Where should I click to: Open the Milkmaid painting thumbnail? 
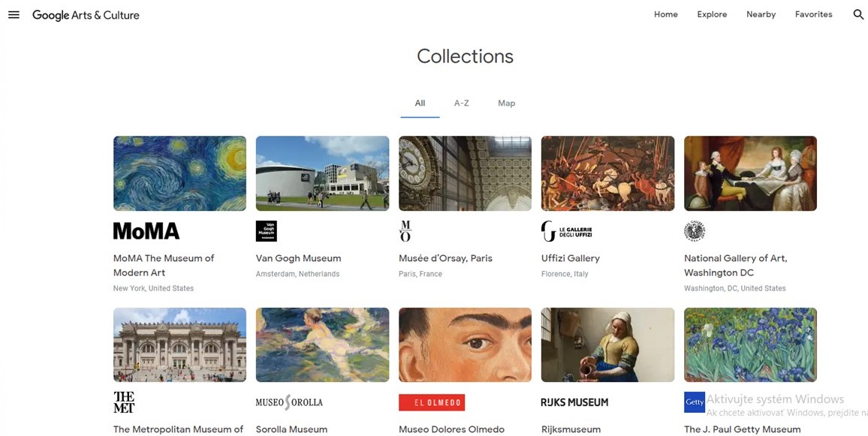point(607,344)
